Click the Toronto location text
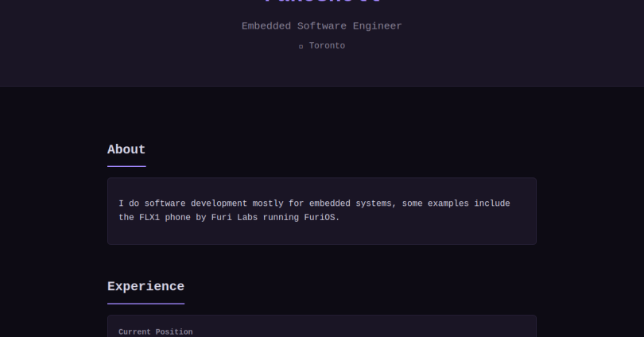 [327, 46]
